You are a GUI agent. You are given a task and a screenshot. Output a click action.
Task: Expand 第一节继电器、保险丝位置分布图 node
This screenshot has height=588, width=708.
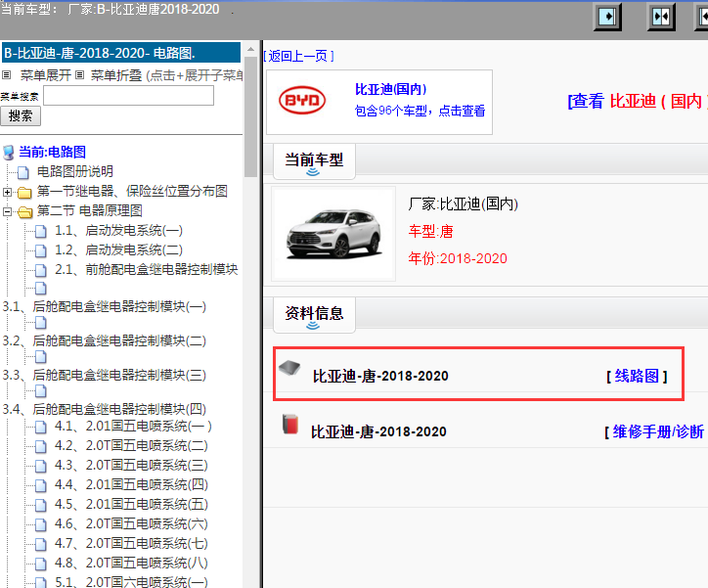(7, 193)
